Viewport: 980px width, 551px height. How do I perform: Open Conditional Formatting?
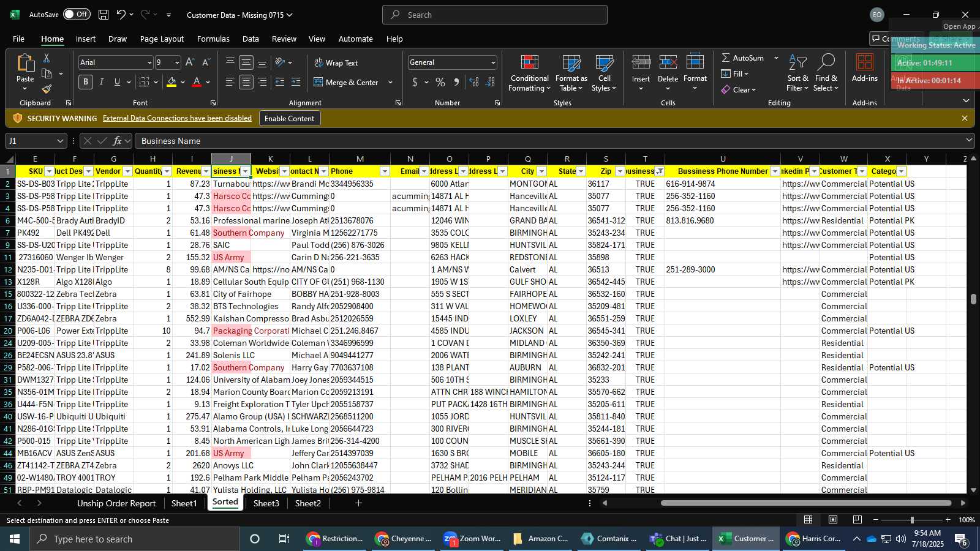click(x=530, y=73)
